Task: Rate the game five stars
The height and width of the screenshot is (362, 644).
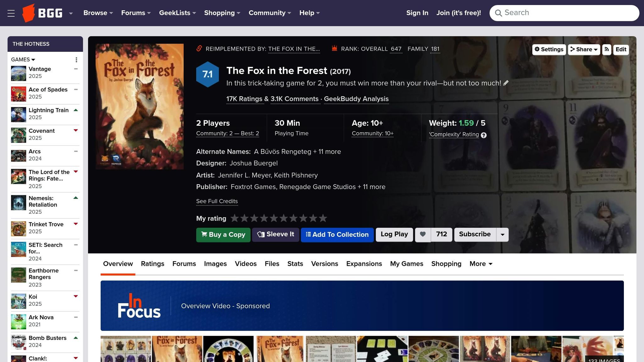Action: click(274, 218)
